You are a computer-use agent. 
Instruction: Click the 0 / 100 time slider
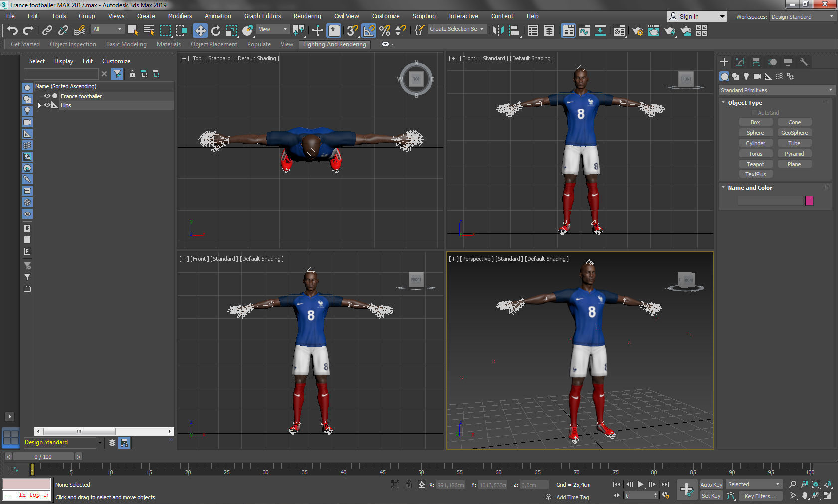(43, 456)
